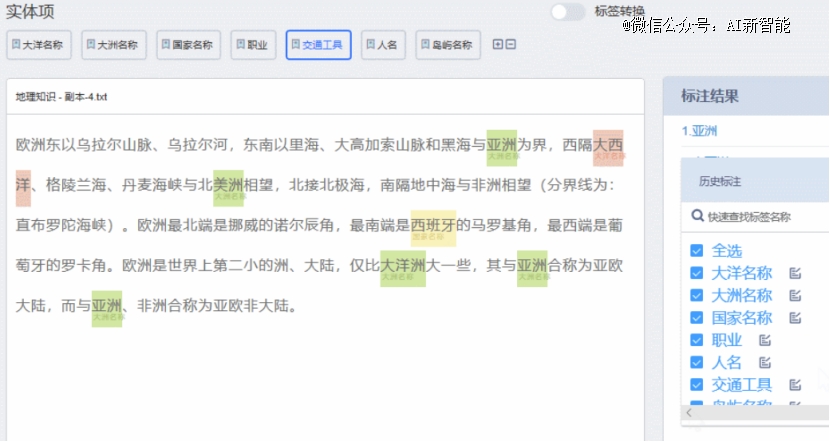Click edit icon next to 人名 label
This screenshot has height=442, width=830.
coord(765,363)
